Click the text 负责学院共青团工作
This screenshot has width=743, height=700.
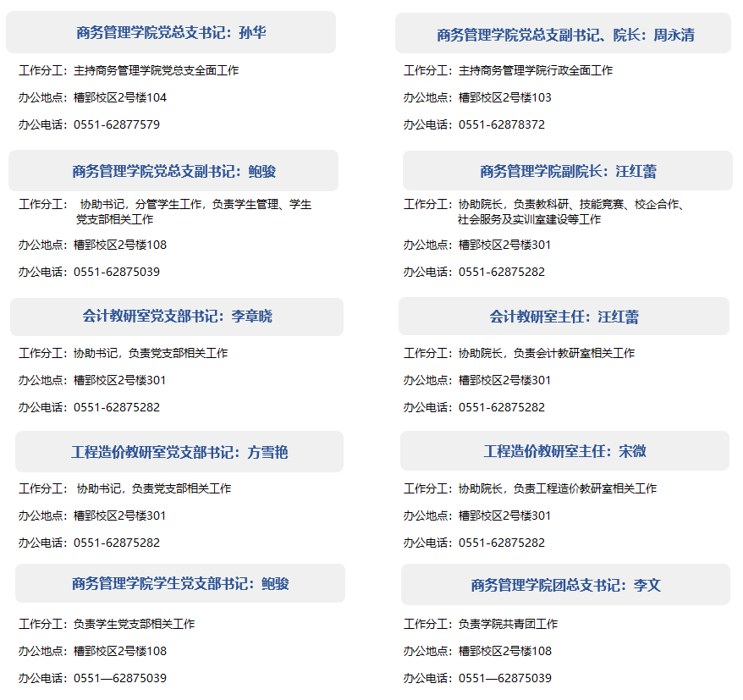[x=508, y=624]
